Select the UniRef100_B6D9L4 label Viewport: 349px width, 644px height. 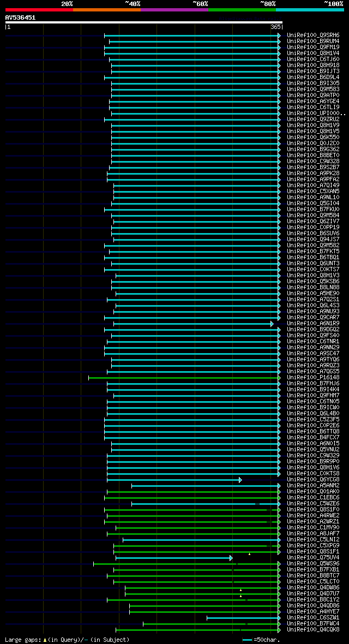(313, 77)
